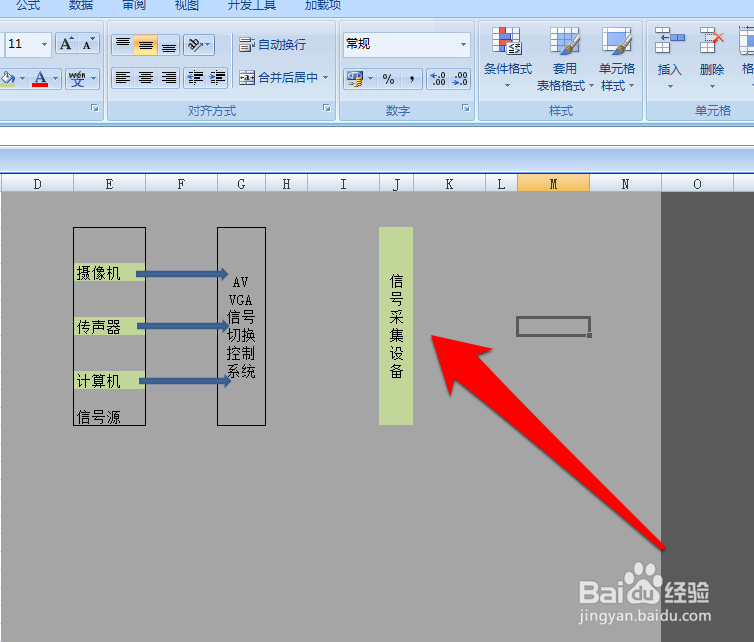The height and width of the screenshot is (642, 754).
Task: Open the font color dropdown arrow
Action: (x=55, y=78)
